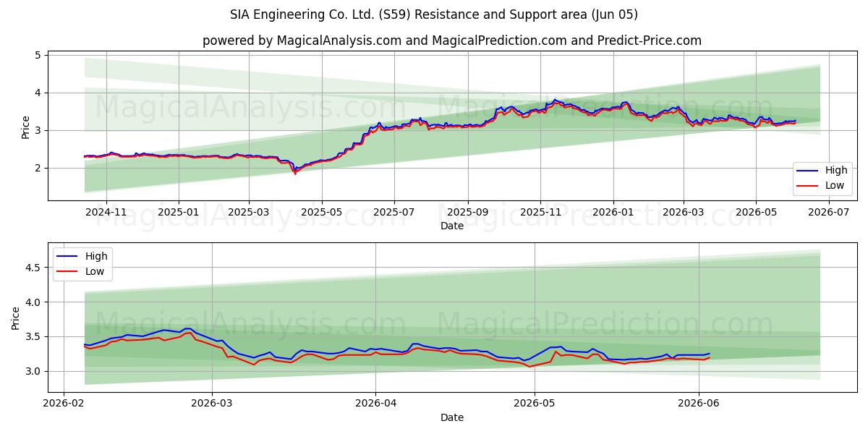
Task: Click the '2025-01' x-axis tick label
Action: (x=179, y=213)
